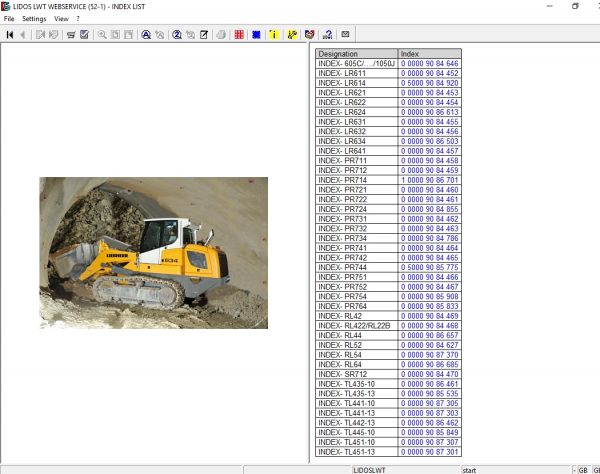Select row INDEX- SR712
This screenshot has width=600, height=474.
point(388,374)
